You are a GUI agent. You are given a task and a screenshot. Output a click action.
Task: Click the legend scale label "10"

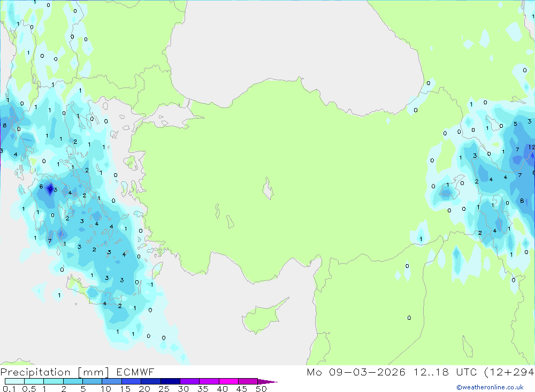coord(106,389)
